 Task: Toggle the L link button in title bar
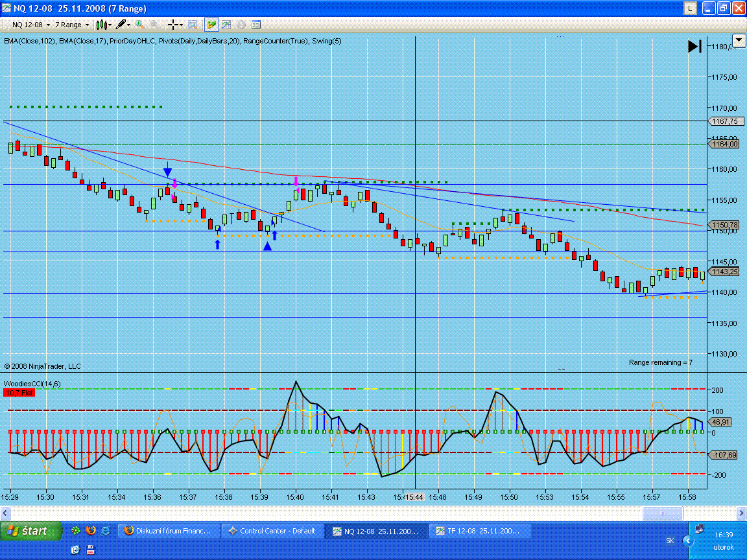(691, 8)
